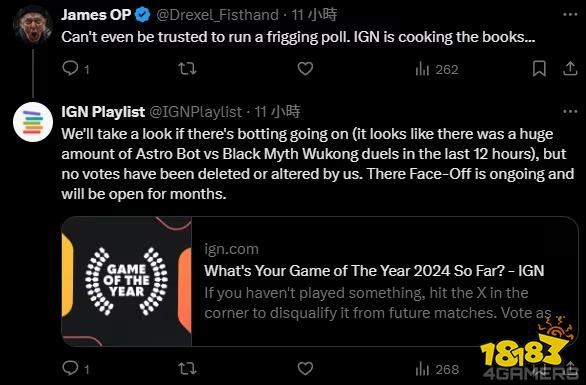Open the @IGNPlaylist handle link
Image resolution: width=586 pixels, height=385 pixels.
[196, 112]
